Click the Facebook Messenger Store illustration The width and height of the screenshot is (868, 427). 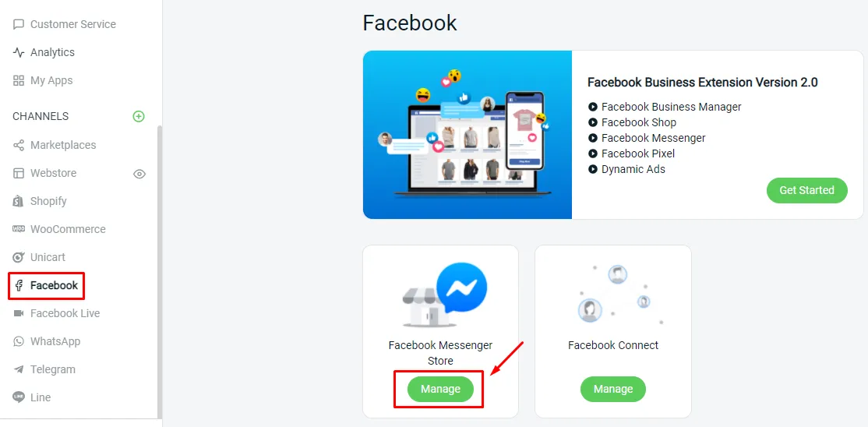click(x=444, y=294)
